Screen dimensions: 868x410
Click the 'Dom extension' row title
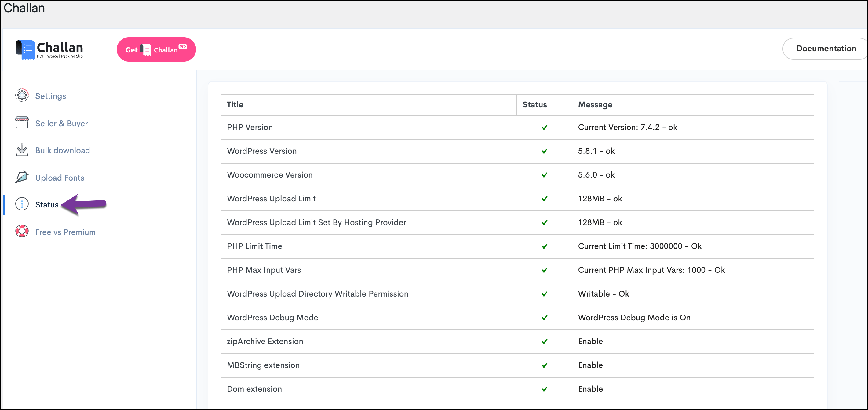coord(254,389)
